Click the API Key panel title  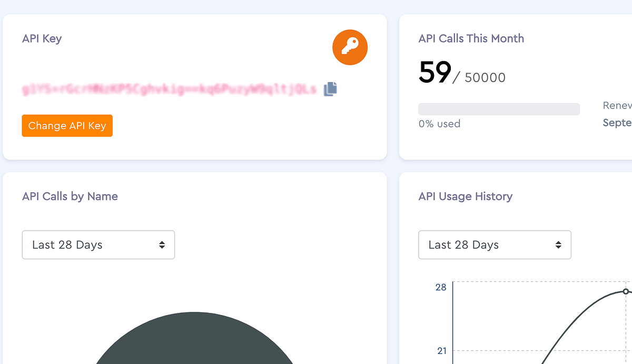coord(42,38)
